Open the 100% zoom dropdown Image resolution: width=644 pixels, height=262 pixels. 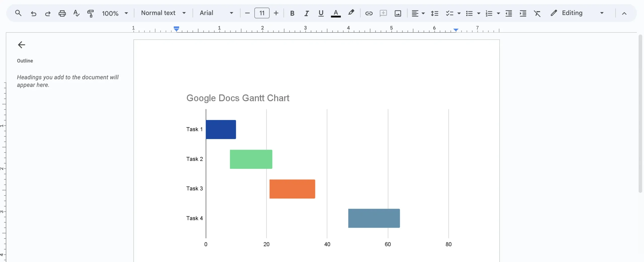[115, 13]
